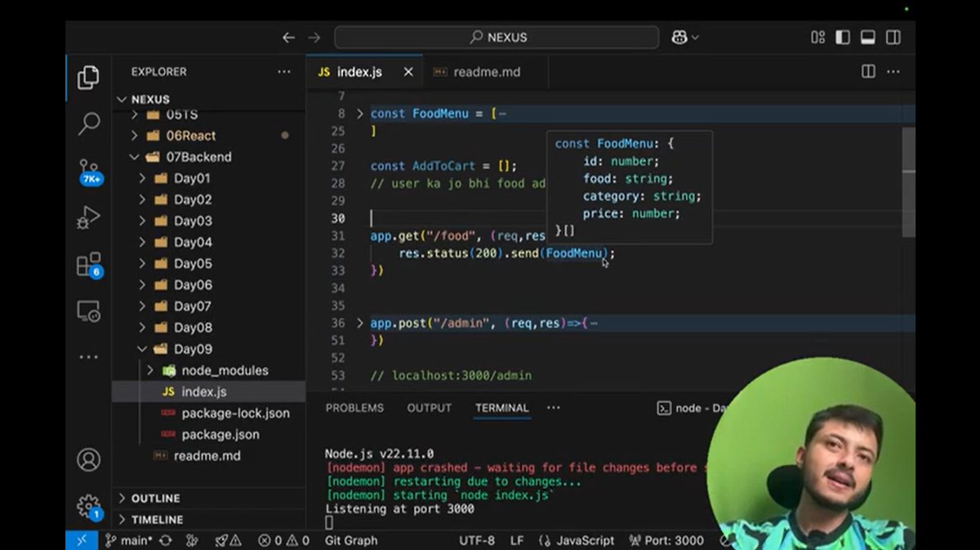Open editor More Actions ellipsis
This screenshot has width=980, height=550.
click(x=893, y=72)
